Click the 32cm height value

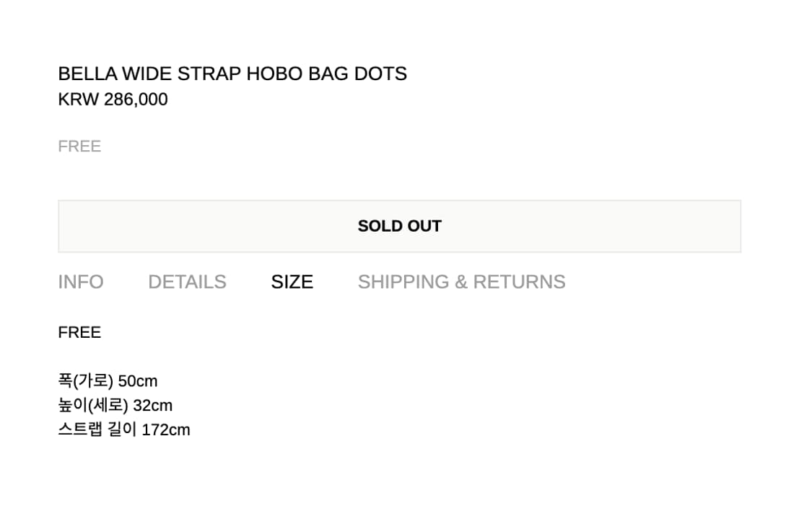pos(153,406)
